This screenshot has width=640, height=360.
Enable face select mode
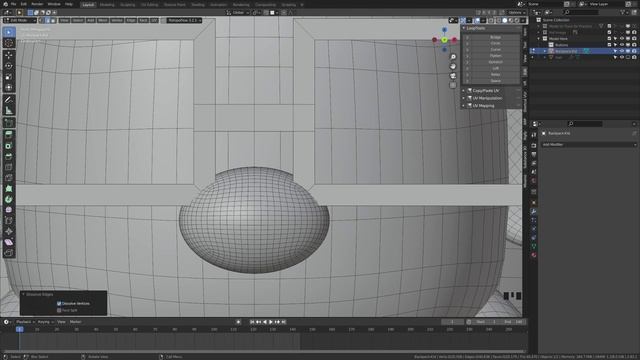(53, 20)
